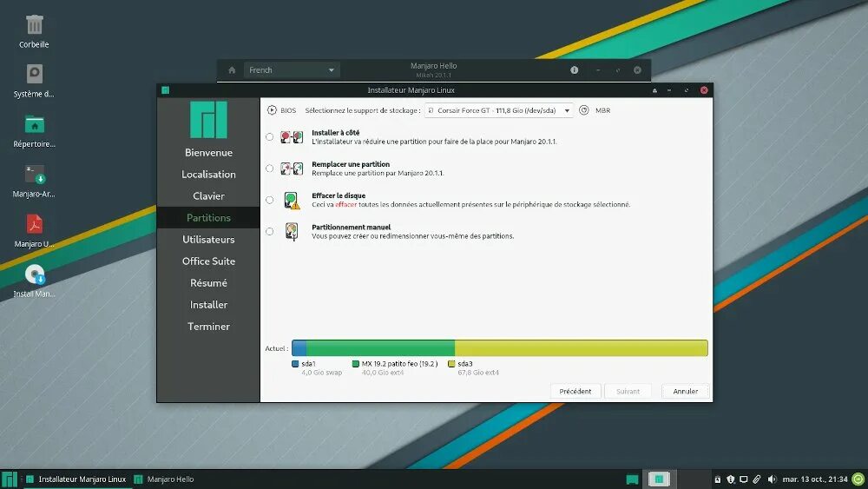Select the Installer à côté radio button
868x489 pixels.
(x=270, y=136)
